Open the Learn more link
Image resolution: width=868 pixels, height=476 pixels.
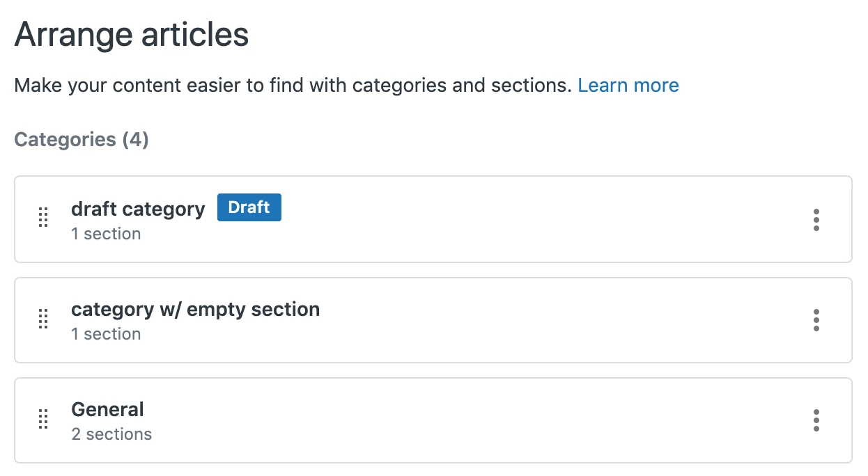(x=628, y=86)
